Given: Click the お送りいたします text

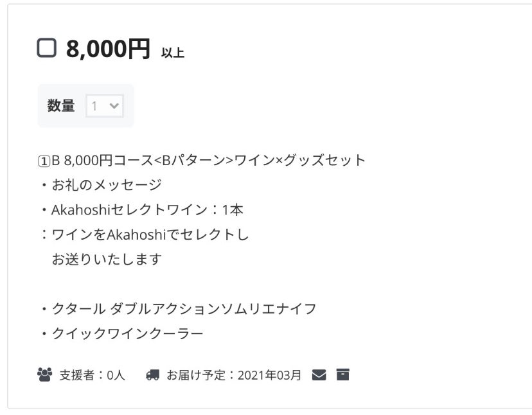Looking at the screenshot, I should coord(107,259).
